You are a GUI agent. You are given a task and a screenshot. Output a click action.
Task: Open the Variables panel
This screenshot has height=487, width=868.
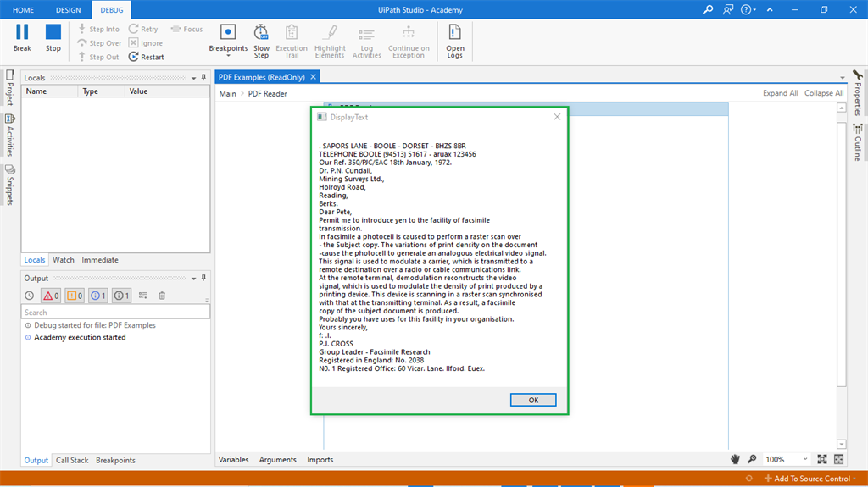[234, 459]
